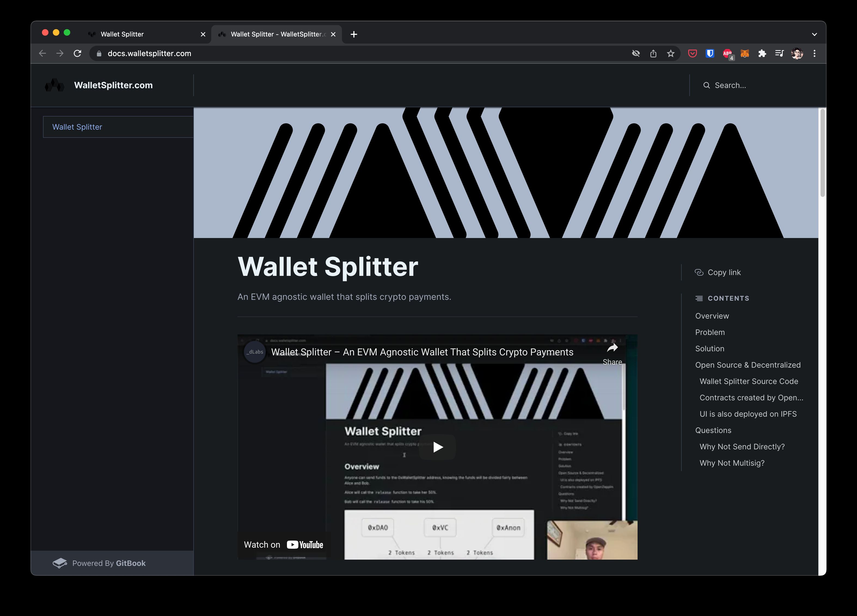Bookmark this page with the star icon
The image size is (857, 616).
(671, 54)
